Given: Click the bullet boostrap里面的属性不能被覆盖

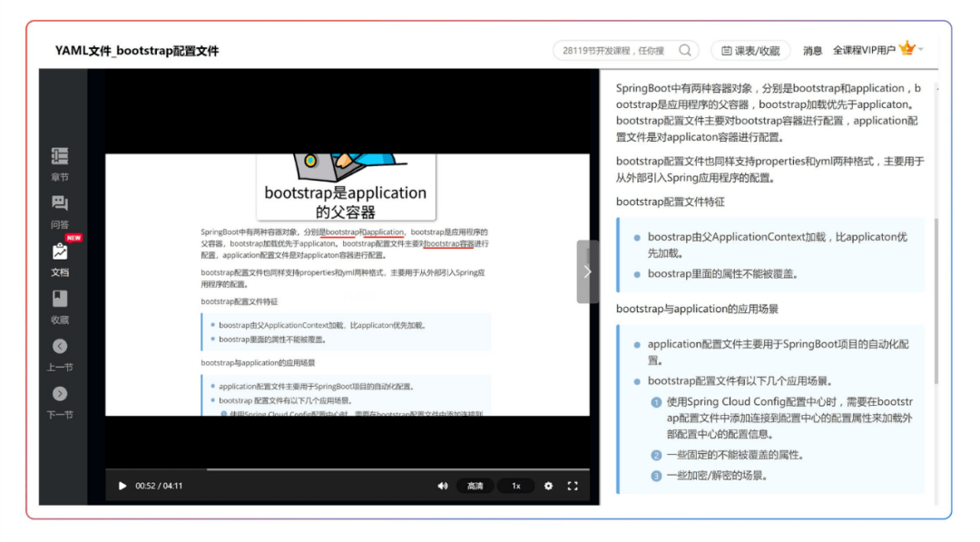Looking at the screenshot, I should 722,274.
